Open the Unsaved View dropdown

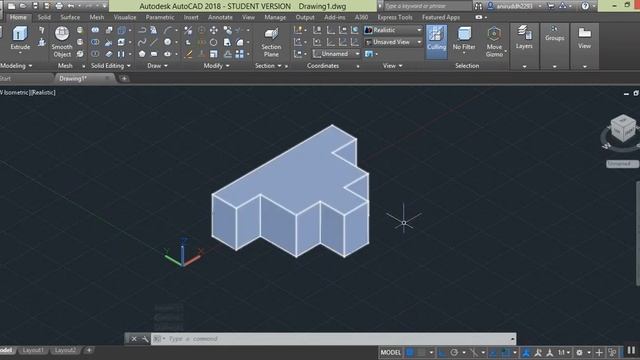[393, 42]
